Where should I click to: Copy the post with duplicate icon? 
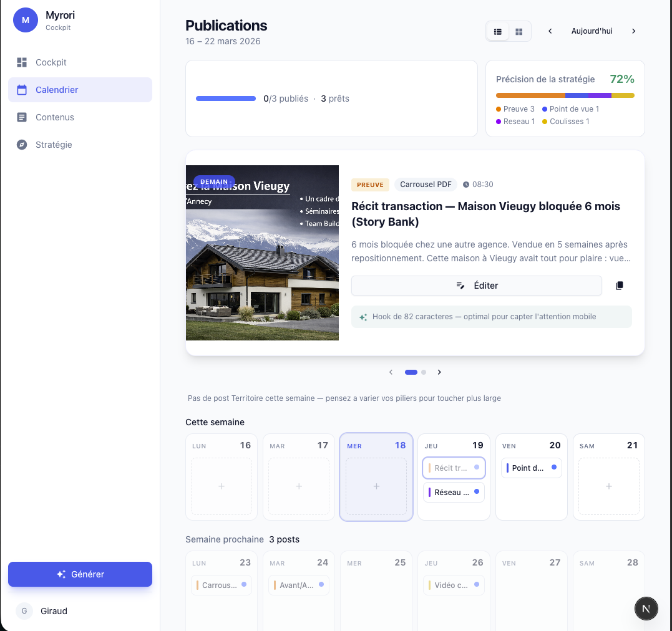tap(619, 286)
